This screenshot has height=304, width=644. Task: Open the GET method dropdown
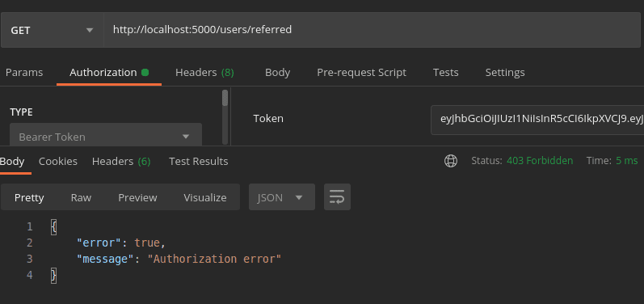[53, 30]
